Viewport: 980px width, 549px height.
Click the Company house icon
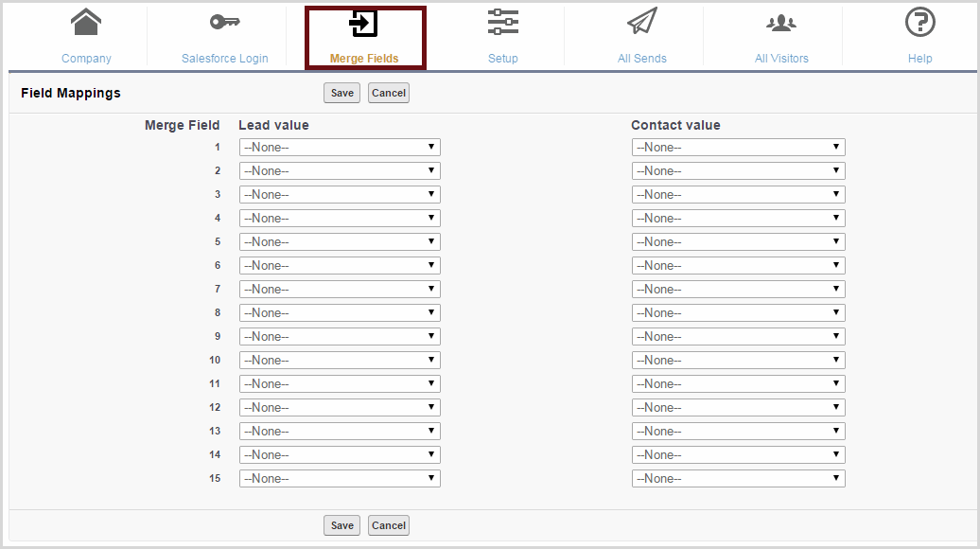pos(86,22)
